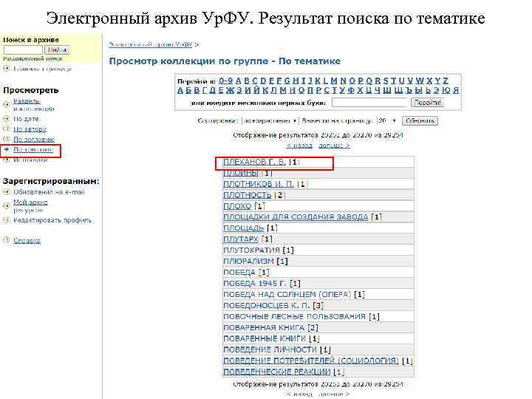532x399 pixels.
Task: Jump to Latin letter Z
Action: coord(446,81)
